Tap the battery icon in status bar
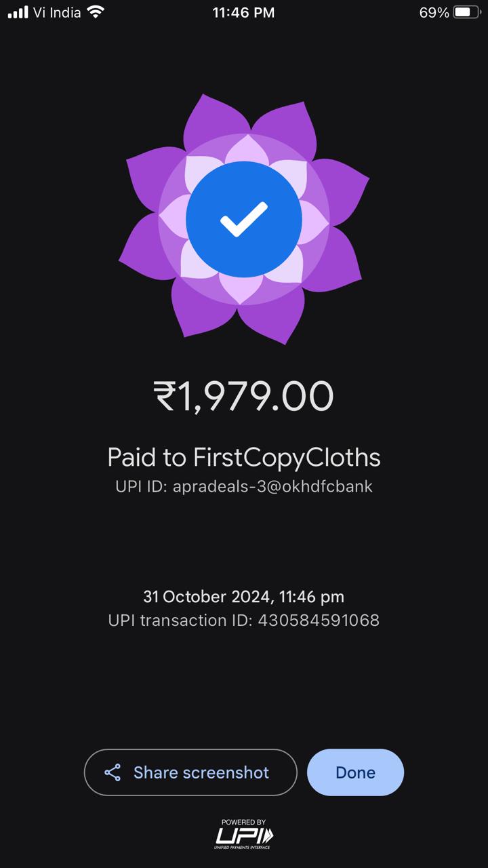Screen dimensions: 488x868 (467, 12)
